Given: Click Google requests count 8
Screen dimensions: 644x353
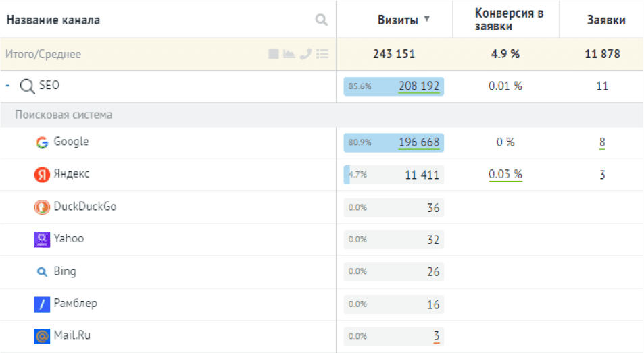Looking at the screenshot, I should (602, 142).
